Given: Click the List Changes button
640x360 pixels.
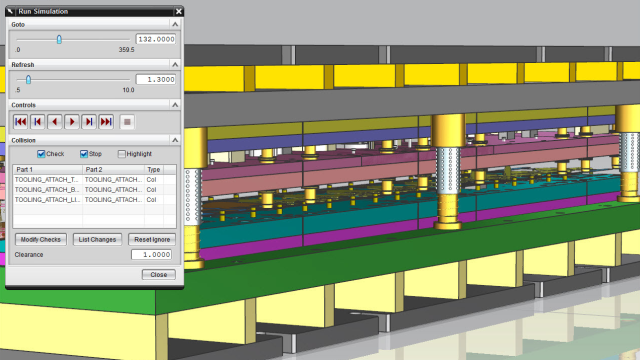Looking at the screenshot, I should click(97, 240).
